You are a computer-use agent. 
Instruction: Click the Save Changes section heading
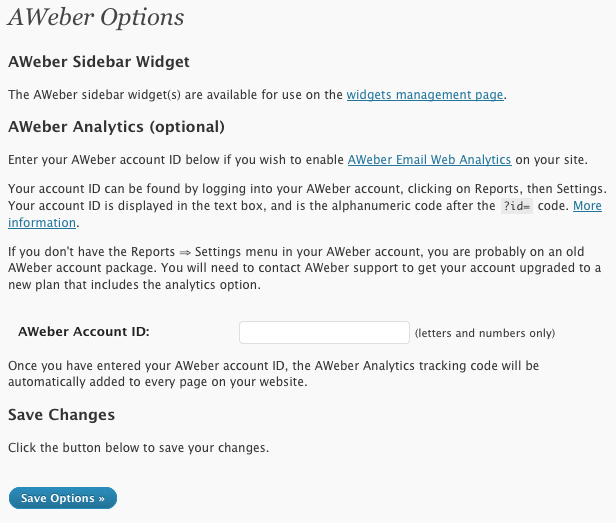pyautogui.click(x=62, y=414)
